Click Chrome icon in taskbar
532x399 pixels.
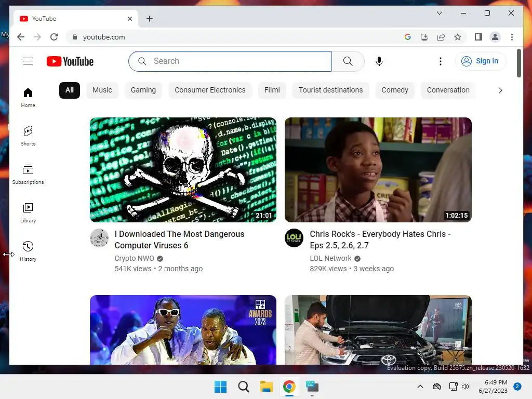click(289, 387)
